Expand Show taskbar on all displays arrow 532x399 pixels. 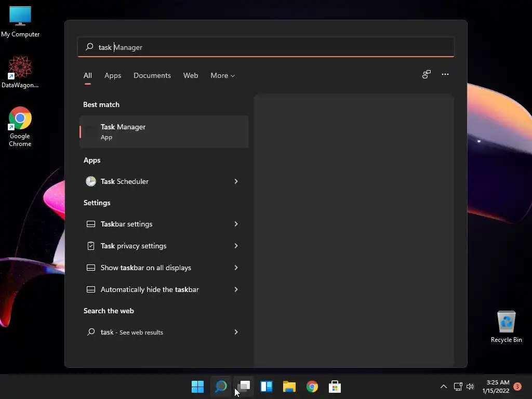coord(236,268)
